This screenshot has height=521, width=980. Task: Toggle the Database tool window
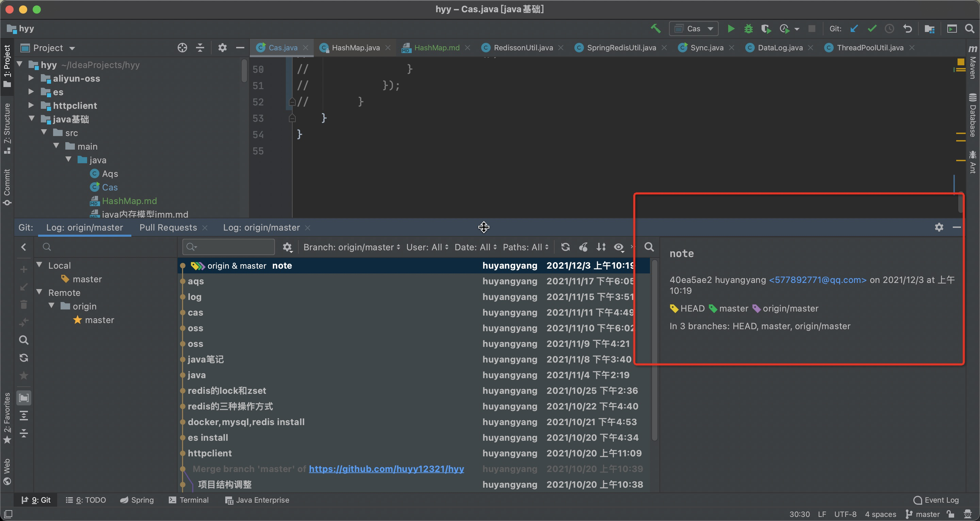(973, 115)
